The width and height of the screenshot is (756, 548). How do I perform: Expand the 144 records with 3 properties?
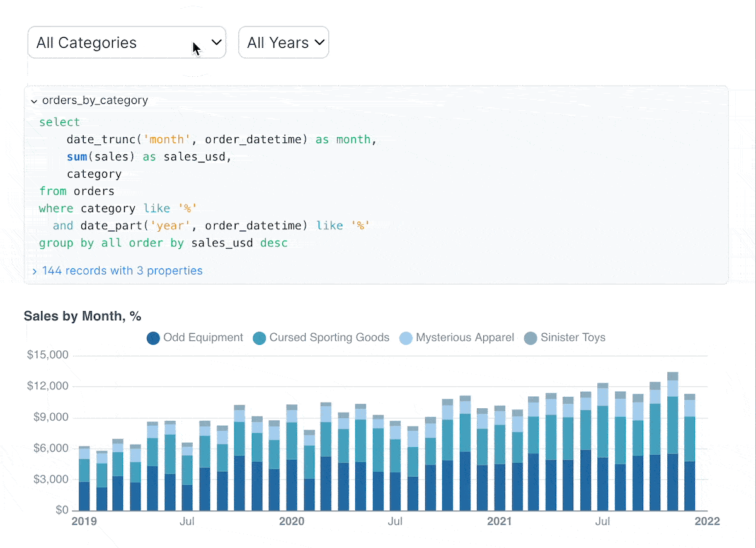[122, 271]
